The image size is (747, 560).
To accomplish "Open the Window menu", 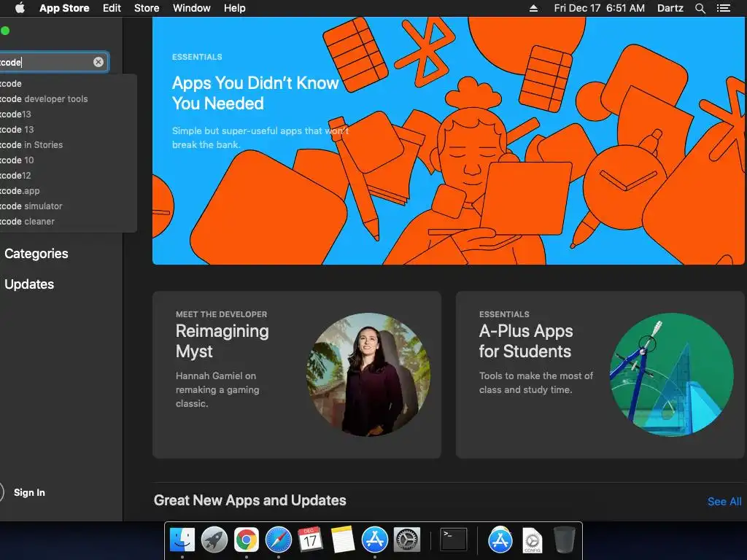I will [192, 8].
